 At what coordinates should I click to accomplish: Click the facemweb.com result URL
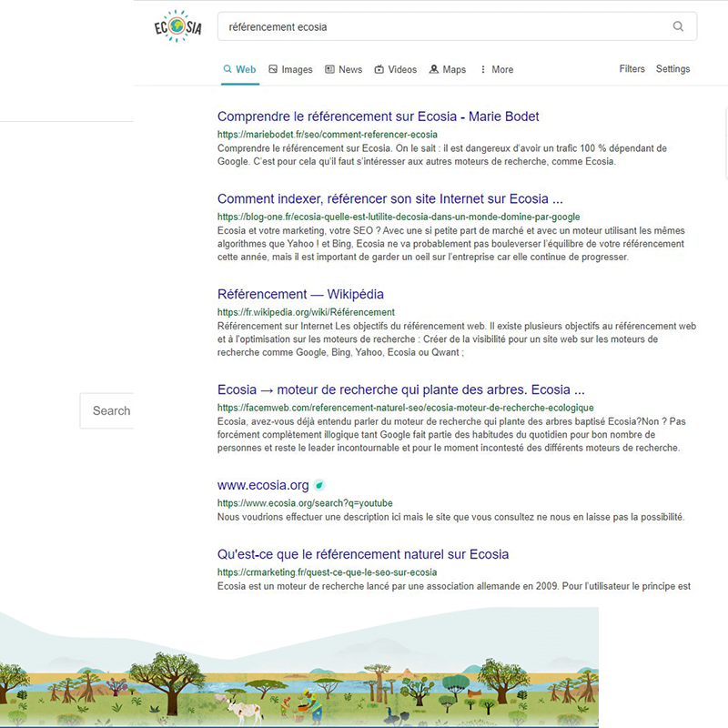point(405,408)
